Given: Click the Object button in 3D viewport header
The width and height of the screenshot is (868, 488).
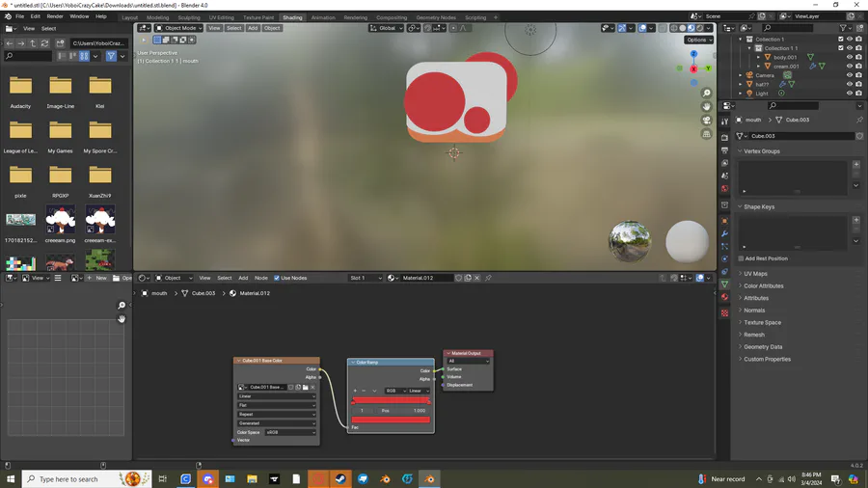Looking at the screenshot, I should point(272,28).
